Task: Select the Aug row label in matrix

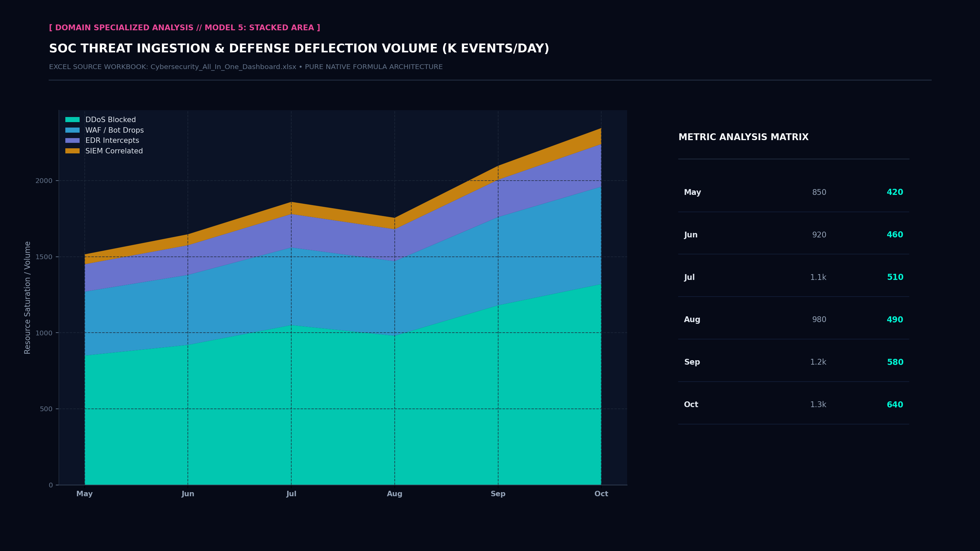Action: 692,320
